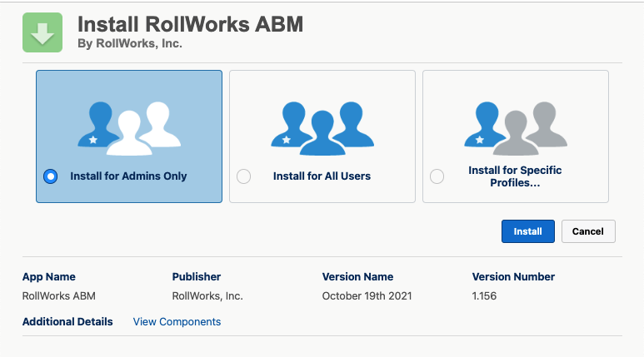Click the "Install for Specific Profiles..." label text
Image resolution: width=644 pixels, height=357 pixels.
coord(515,176)
